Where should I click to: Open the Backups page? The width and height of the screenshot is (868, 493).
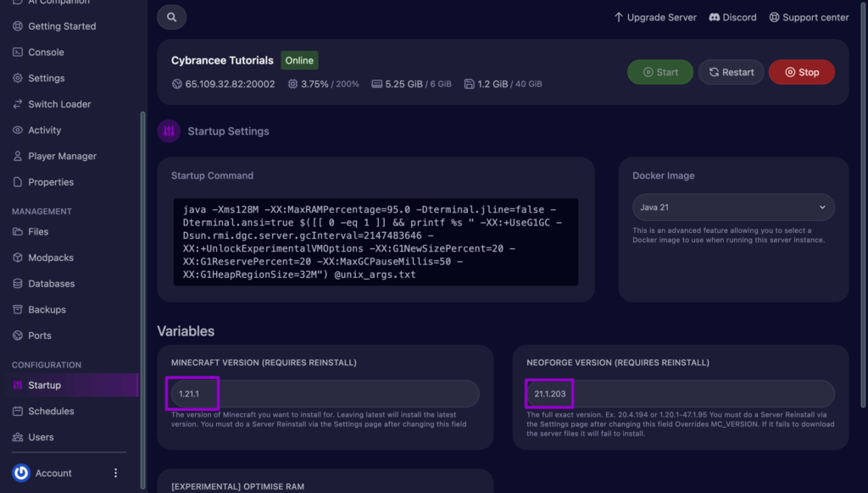[x=47, y=309]
